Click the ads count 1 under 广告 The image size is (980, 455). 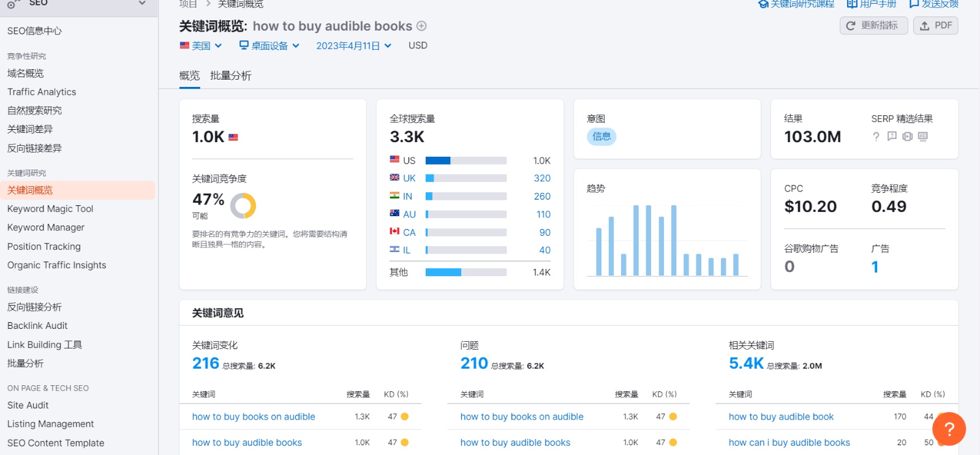click(x=875, y=267)
